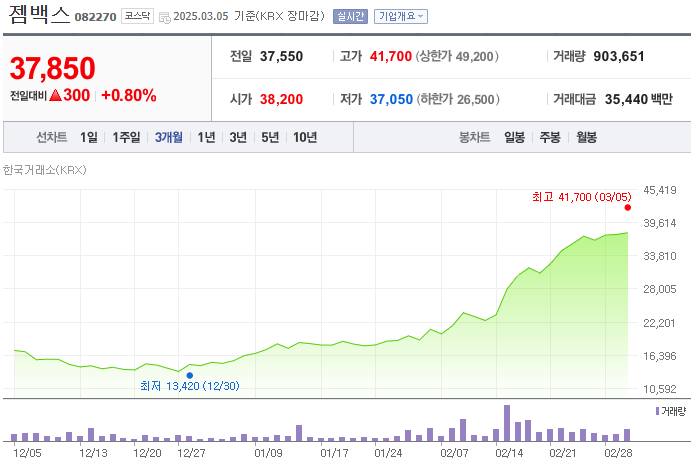Select the 3개월 line chart tab
The height and width of the screenshot is (470, 691).
click(x=169, y=137)
